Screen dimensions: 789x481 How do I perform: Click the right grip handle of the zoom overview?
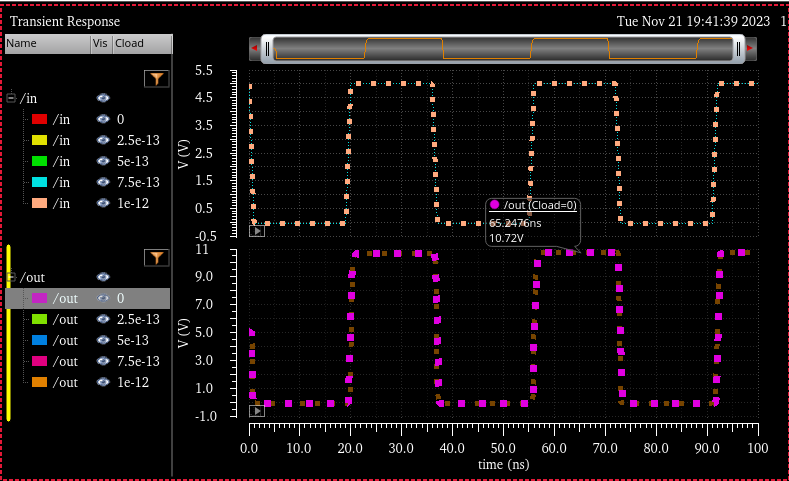(x=738, y=48)
